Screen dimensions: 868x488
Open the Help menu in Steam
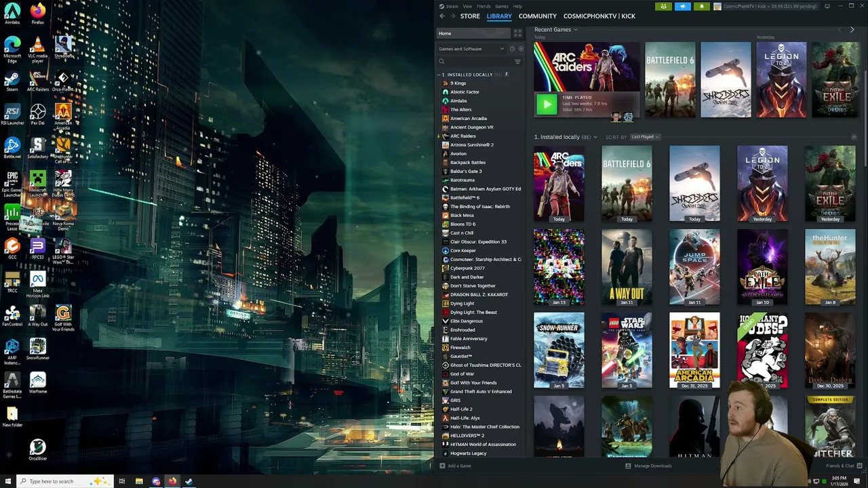click(x=517, y=6)
